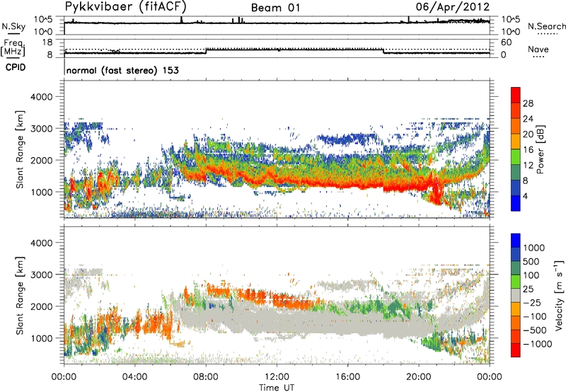Click the 'Time UT' axis label

(277, 388)
